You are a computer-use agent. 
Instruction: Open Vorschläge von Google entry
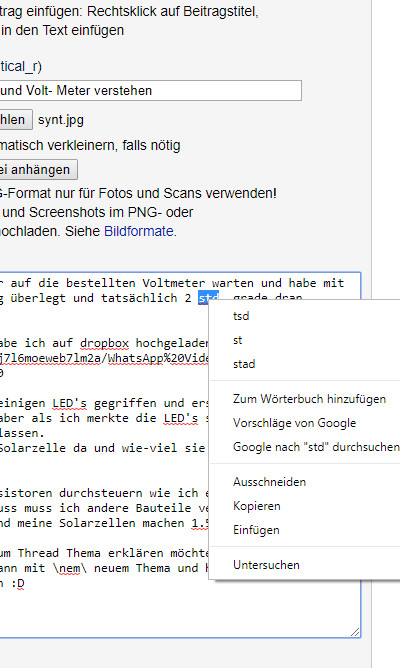[294, 423]
